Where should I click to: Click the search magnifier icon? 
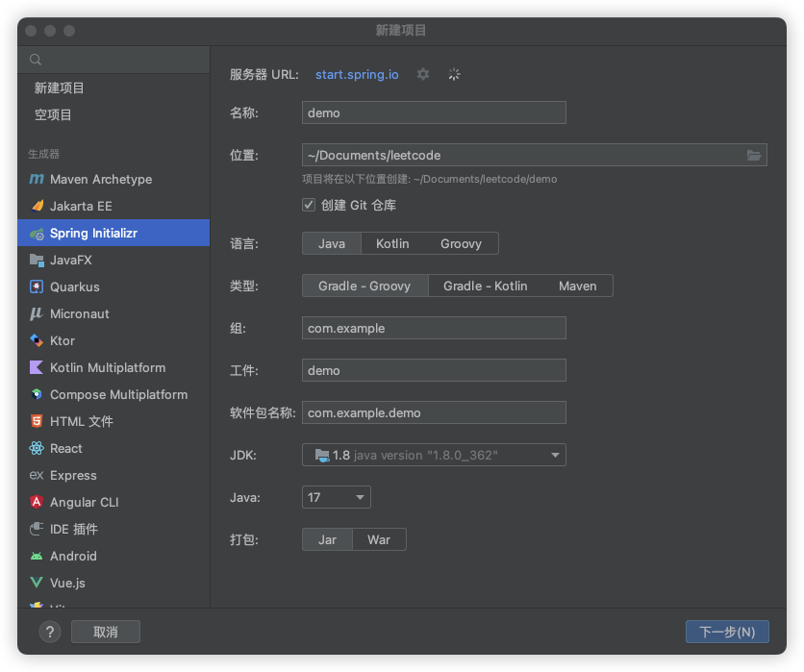(x=36, y=60)
